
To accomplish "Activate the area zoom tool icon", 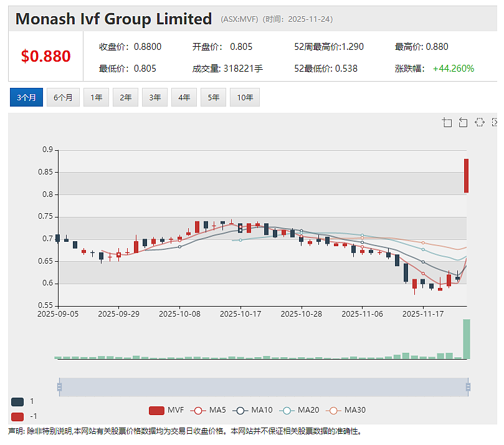I will coord(447,123).
